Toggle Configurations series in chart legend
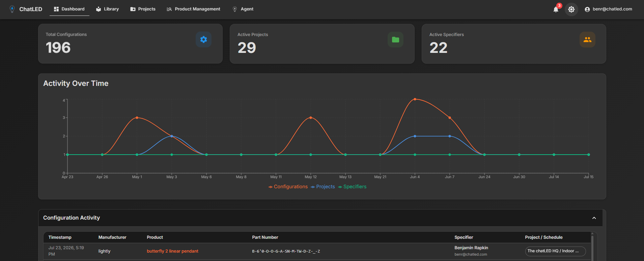The image size is (644, 261). (288, 187)
